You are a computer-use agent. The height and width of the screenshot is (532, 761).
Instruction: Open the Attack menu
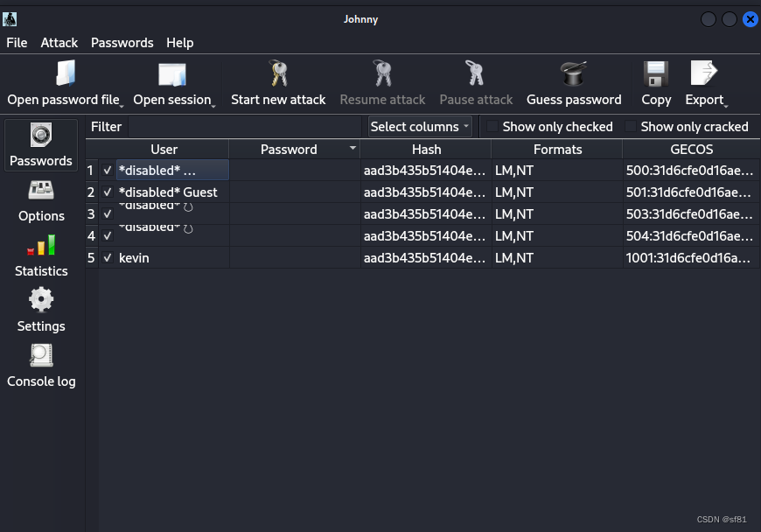click(x=59, y=43)
